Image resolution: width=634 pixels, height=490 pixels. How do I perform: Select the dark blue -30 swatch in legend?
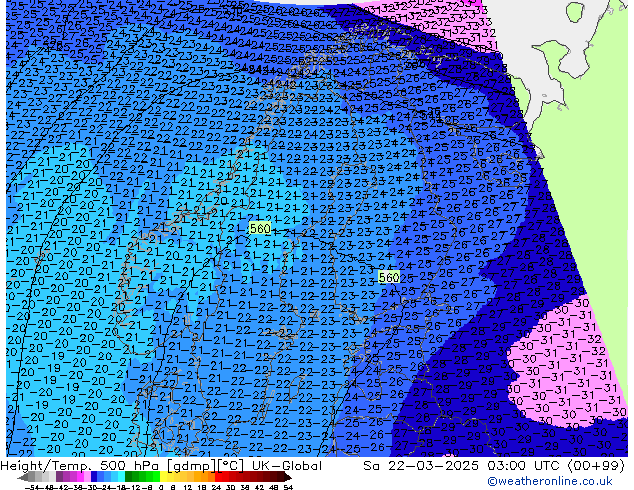coord(94,477)
